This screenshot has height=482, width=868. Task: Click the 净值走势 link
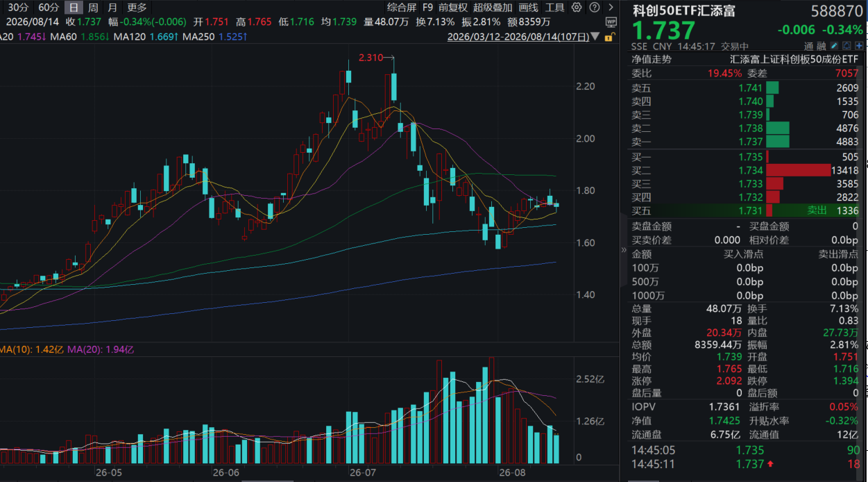pyautogui.click(x=652, y=59)
